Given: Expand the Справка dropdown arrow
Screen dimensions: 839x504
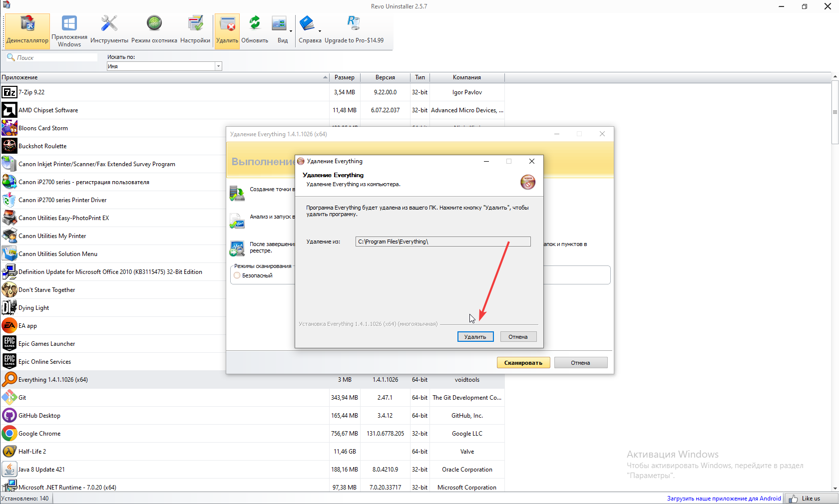Looking at the screenshot, I should [320, 31].
